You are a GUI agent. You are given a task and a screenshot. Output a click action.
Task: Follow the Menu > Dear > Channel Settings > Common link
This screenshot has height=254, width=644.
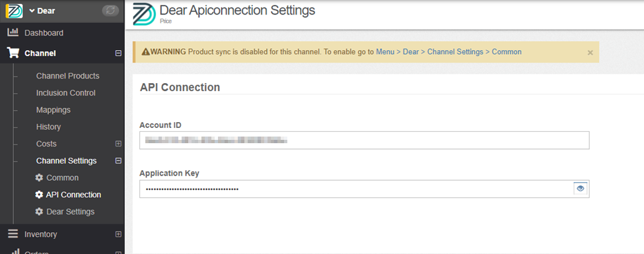tap(449, 51)
